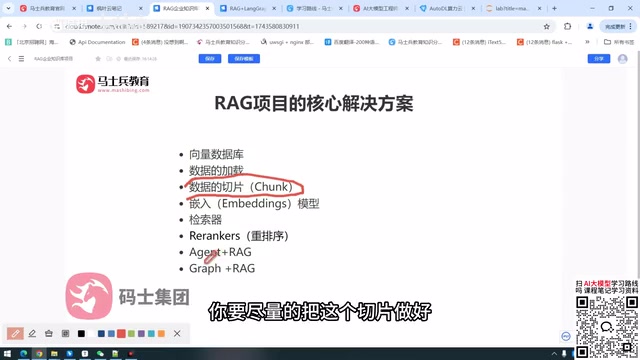
Task: Open the uwsgi + nginx bookmark
Action: pyautogui.click(x=287, y=42)
